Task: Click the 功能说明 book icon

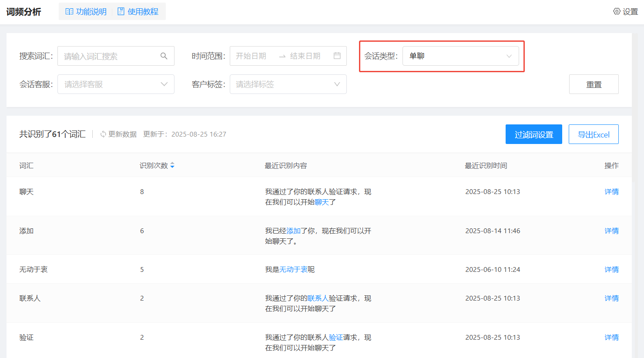Action: click(69, 12)
